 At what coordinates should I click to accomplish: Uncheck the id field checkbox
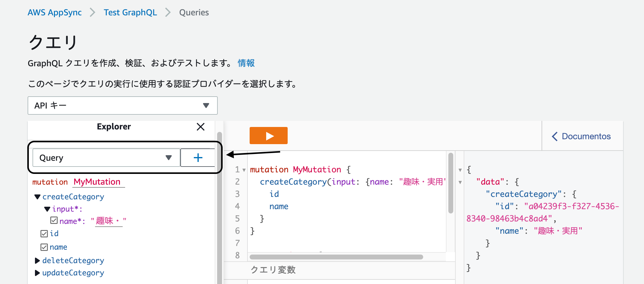click(44, 234)
